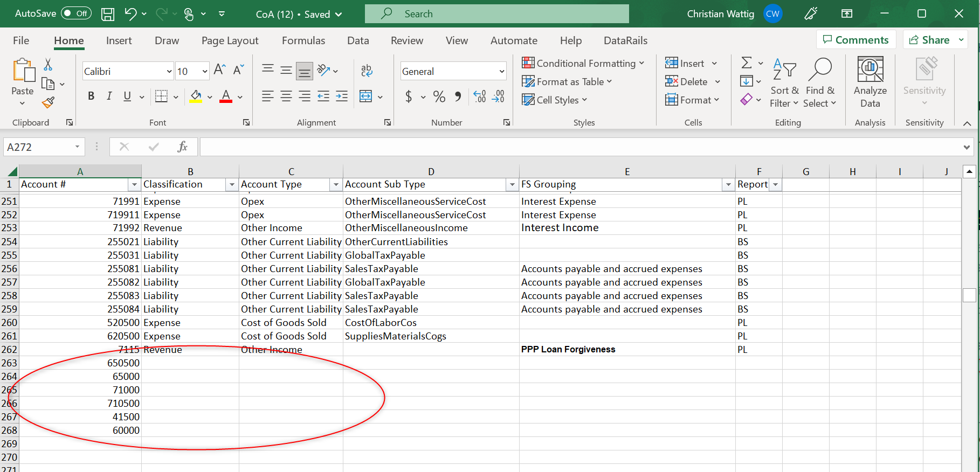Click Increase Decimal icon

click(480, 96)
